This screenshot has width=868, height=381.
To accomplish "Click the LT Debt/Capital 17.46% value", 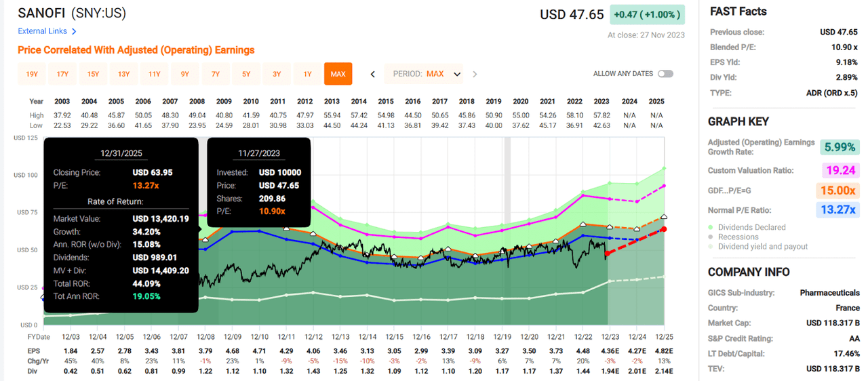I will [846, 353].
